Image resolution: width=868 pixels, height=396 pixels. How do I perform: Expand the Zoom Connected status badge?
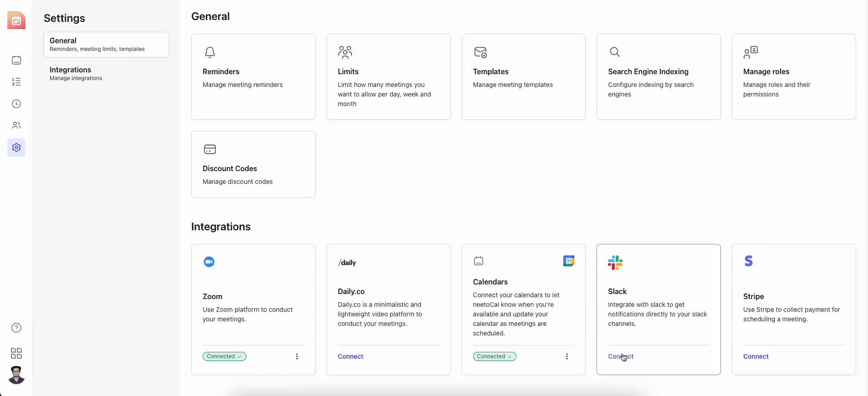[x=225, y=356]
